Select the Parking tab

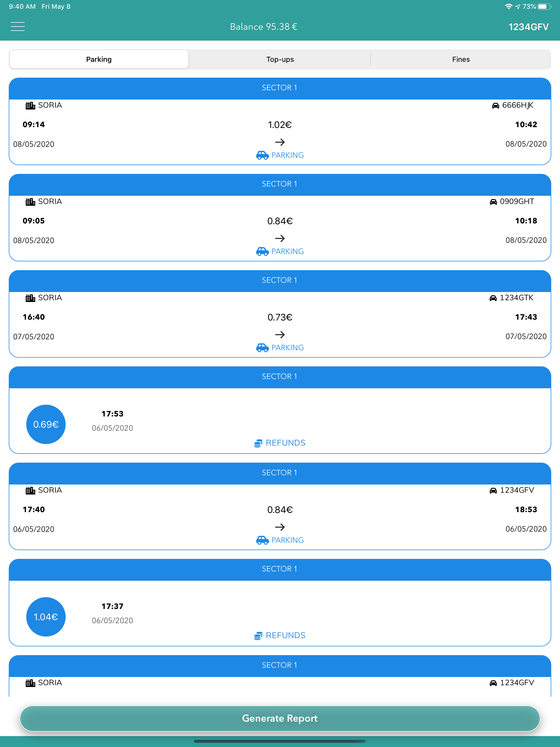click(99, 59)
